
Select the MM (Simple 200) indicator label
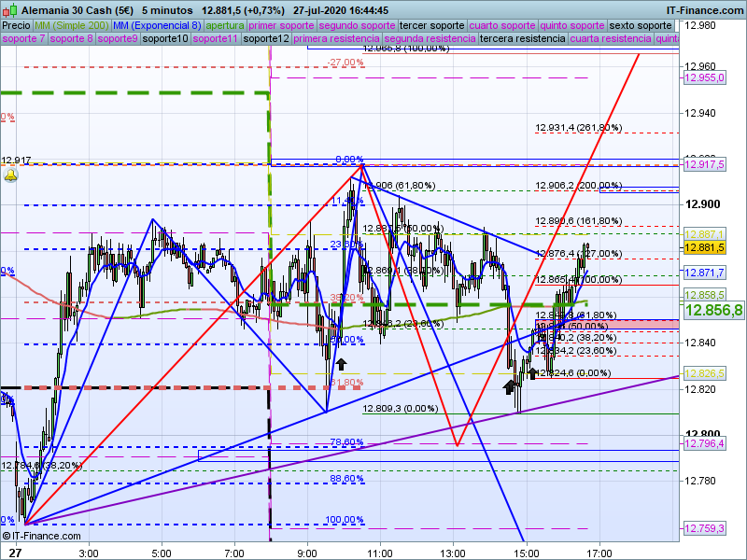[72, 26]
